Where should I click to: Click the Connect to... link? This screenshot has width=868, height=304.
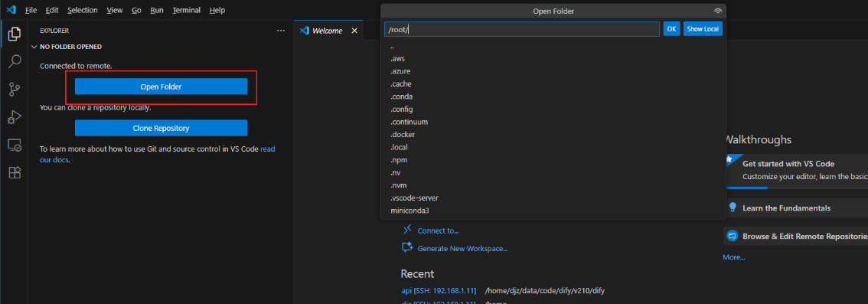tap(438, 231)
